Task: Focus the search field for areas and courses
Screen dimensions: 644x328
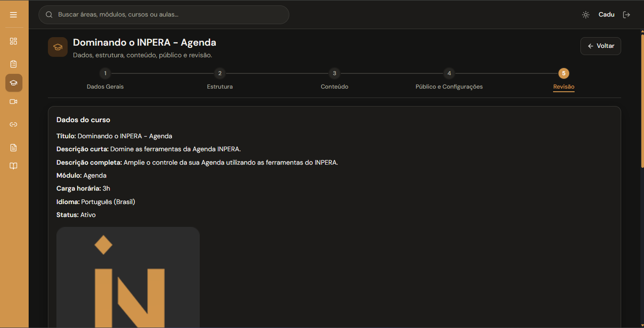Action: [x=164, y=15]
